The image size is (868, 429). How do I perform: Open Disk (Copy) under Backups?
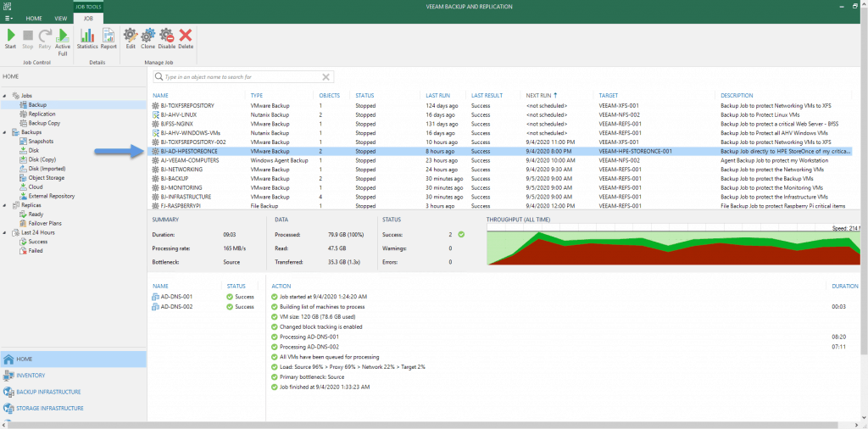coord(37,159)
